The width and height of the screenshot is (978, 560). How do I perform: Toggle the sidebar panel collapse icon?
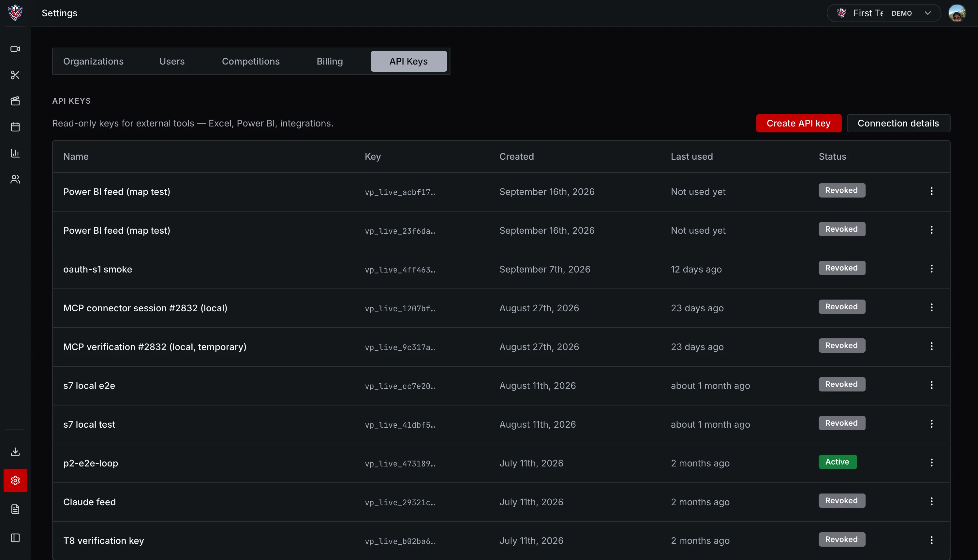[15, 538]
